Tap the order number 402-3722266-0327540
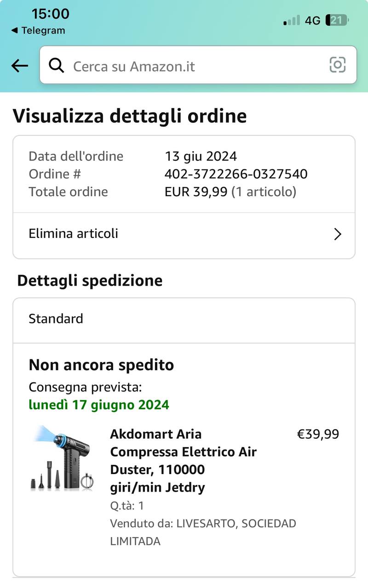The height and width of the screenshot is (588, 368). click(236, 174)
